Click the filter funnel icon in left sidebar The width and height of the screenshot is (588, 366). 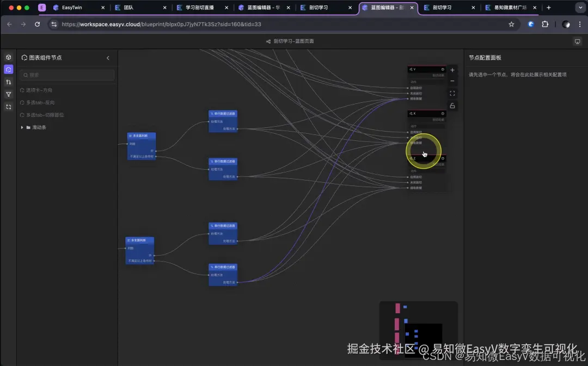[8, 94]
